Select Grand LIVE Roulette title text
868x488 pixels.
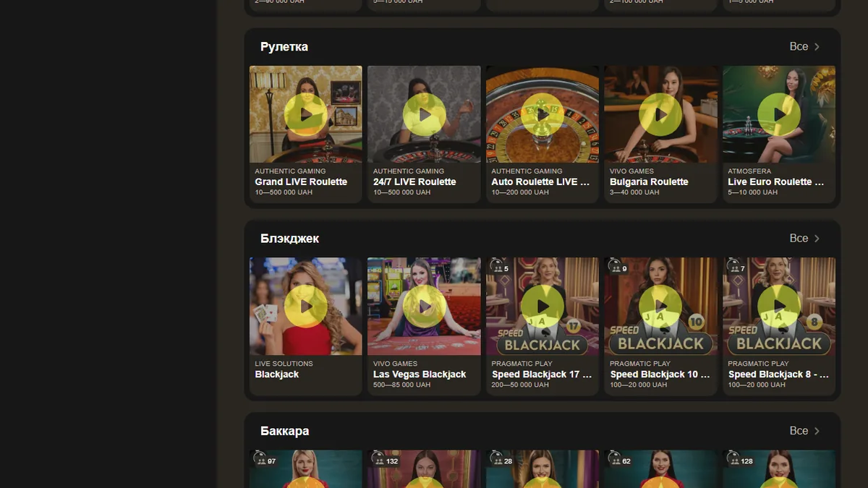pyautogui.click(x=301, y=181)
